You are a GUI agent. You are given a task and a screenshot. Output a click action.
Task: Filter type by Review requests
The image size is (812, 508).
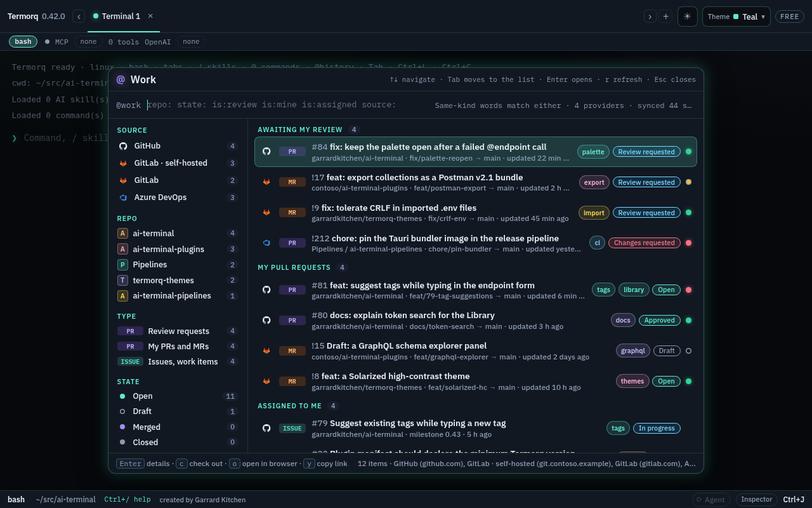coord(178,331)
